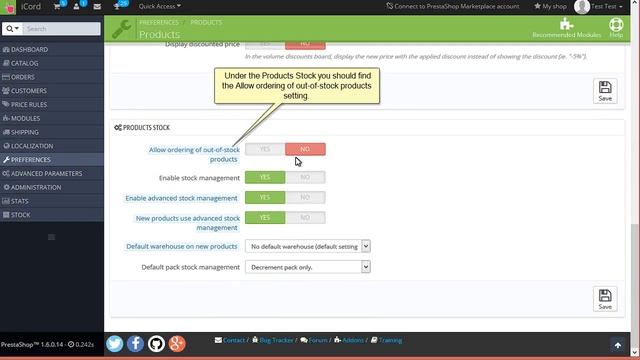Image resolution: width=640 pixels, height=360 pixels.
Task: Open Administration in sidebar
Action: tap(52, 187)
